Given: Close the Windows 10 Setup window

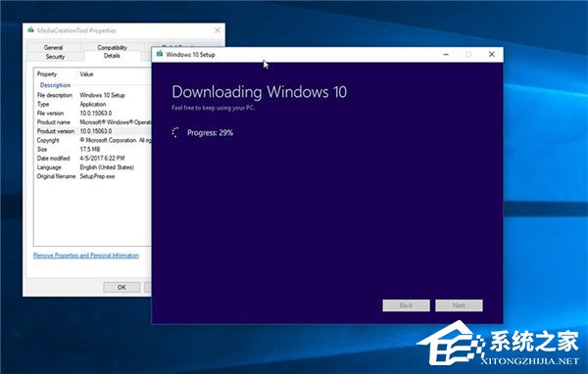Looking at the screenshot, I should [x=492, y=55].
